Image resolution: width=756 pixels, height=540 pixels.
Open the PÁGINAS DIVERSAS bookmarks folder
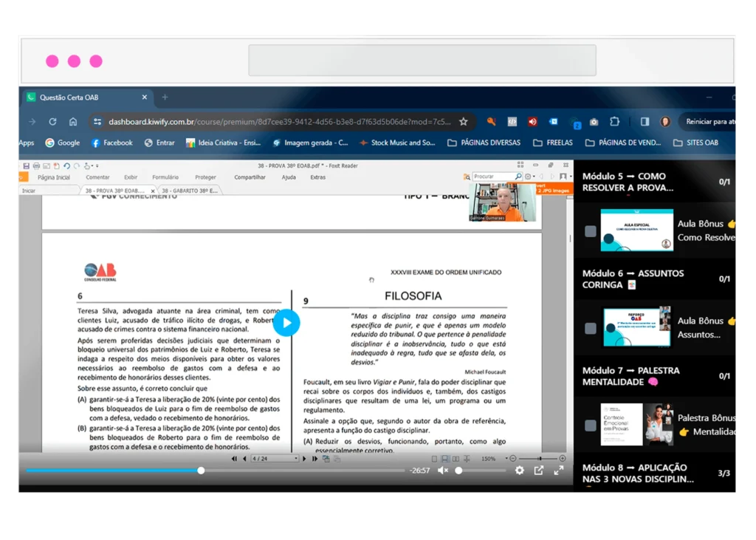coord(484,143)
